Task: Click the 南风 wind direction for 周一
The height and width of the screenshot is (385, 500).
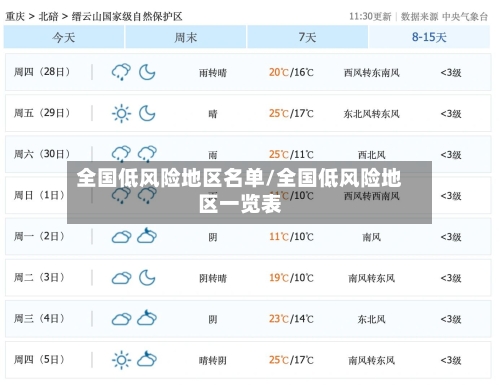Action: coord(372,237)
